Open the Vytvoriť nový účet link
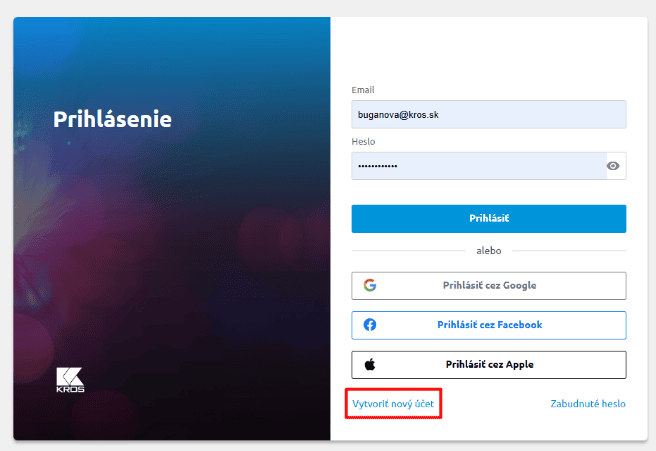 click(392, 404)
